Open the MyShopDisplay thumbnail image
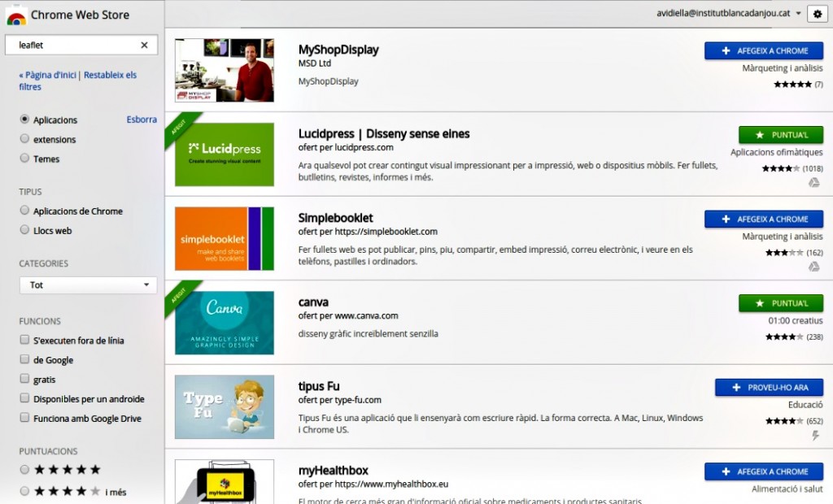The image size is (833, 504). (225, 70)
